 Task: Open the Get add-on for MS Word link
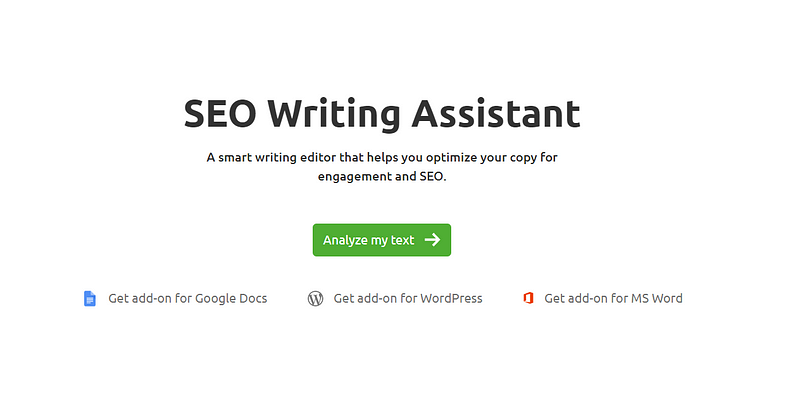603,298
